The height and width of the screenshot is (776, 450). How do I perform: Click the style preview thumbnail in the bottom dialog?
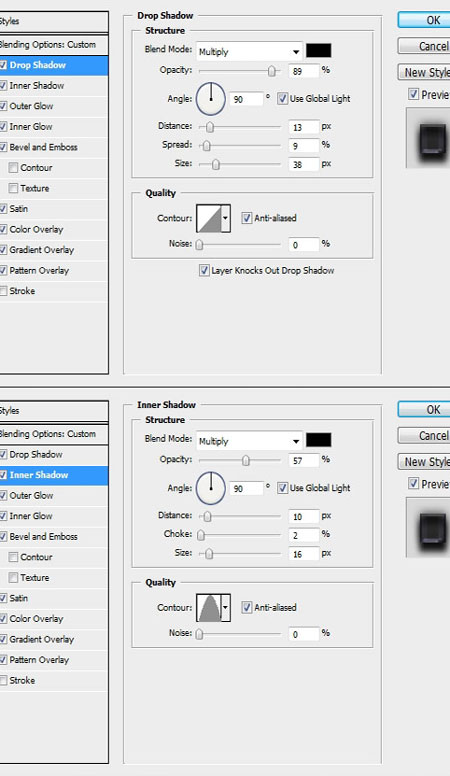[x=429, y=528]
